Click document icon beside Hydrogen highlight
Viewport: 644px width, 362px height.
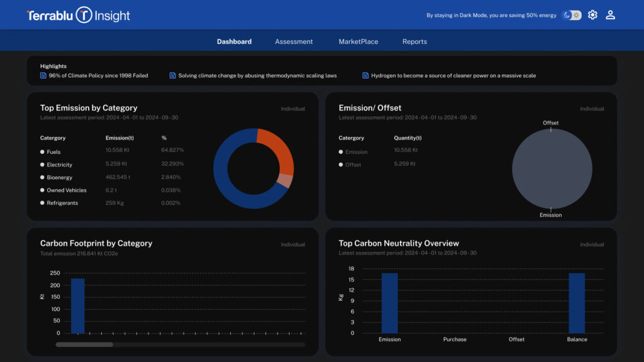click(365, 75)
